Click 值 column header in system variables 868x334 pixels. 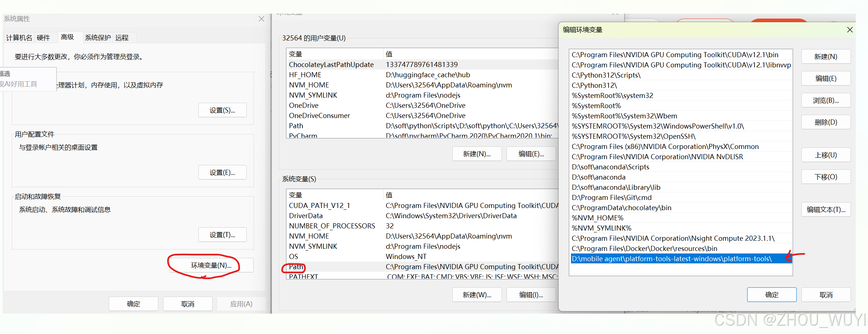(x=471, y=195)
